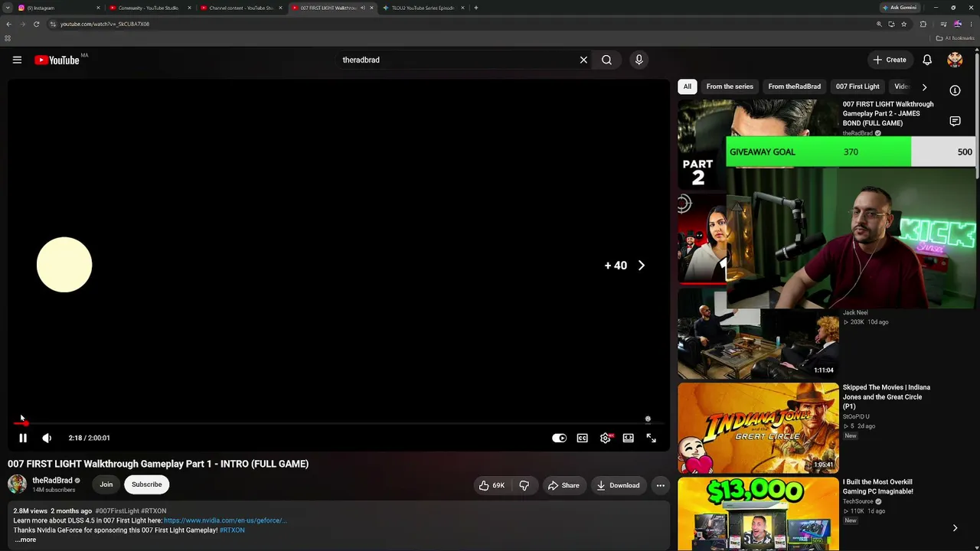Open the info icon beside filter chips
Screen dimensions: 980x551
[955, 90]
